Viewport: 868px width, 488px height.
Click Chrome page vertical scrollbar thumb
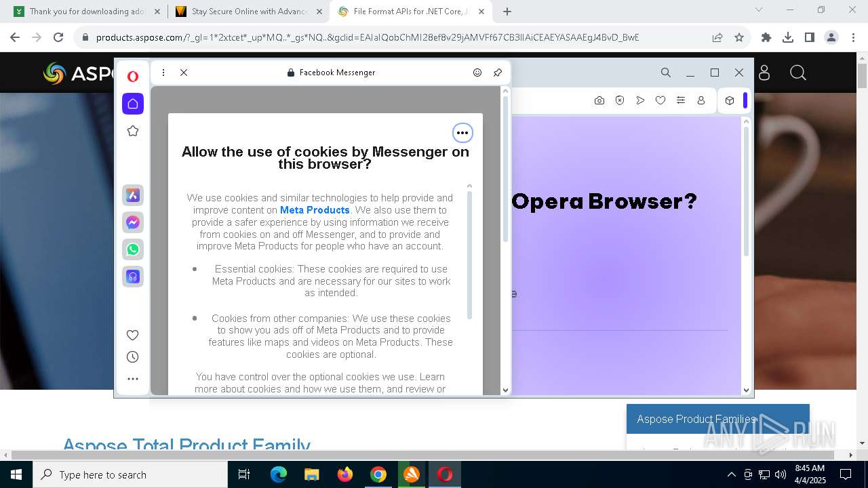point(862,76)
